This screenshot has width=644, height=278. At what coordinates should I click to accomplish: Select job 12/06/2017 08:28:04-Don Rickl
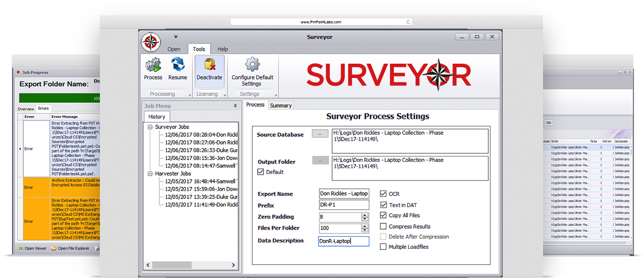click(201, 135)
